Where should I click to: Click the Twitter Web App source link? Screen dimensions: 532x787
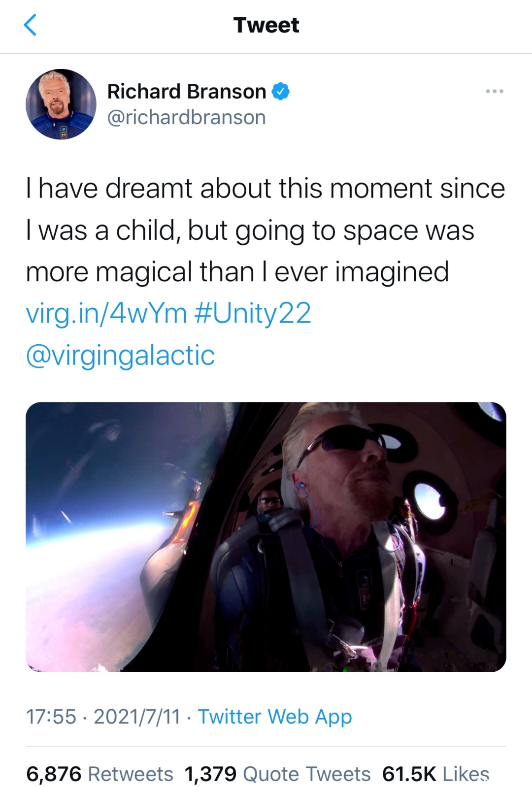tap(275, 717)
